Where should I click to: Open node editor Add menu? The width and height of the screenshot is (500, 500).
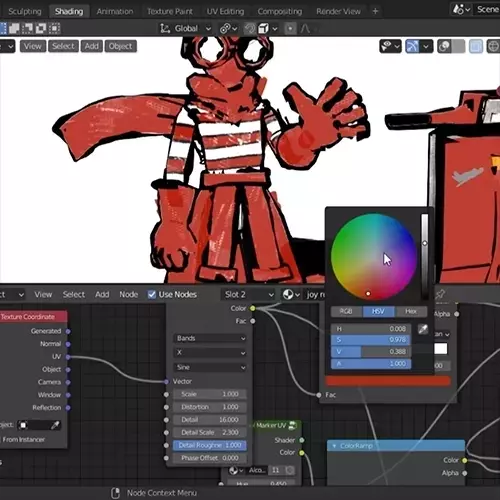(x=102, y=295)
